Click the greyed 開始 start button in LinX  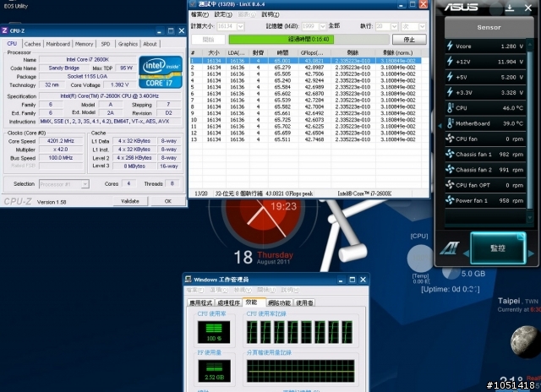tap(208, 40)
